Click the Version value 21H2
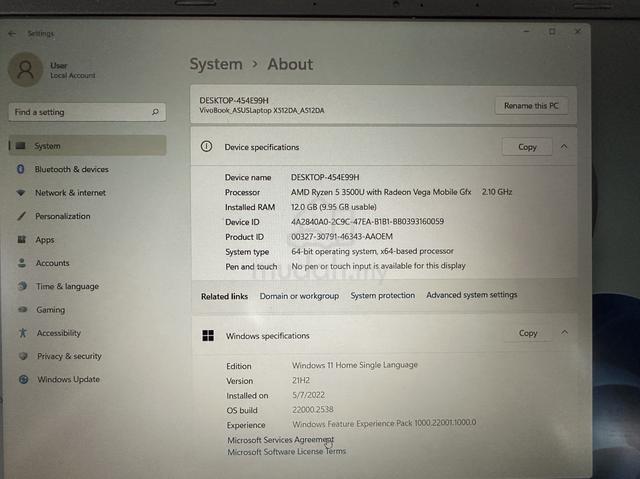This screenshot has width=640, height=479. (x=301, y=380)
